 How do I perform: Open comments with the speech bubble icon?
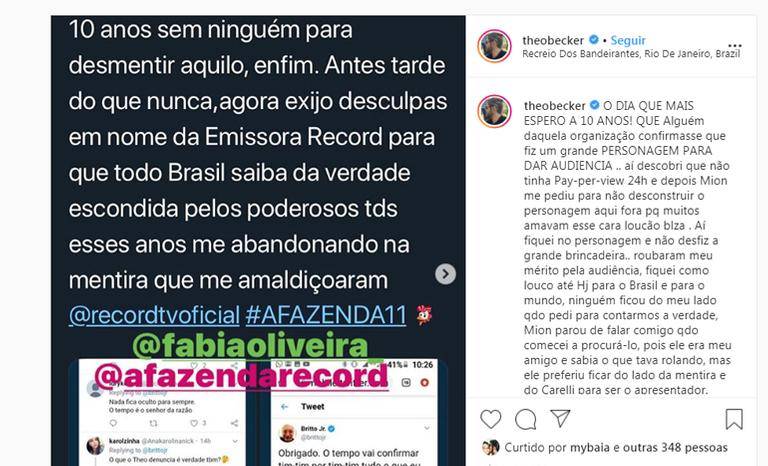(526, 419)
